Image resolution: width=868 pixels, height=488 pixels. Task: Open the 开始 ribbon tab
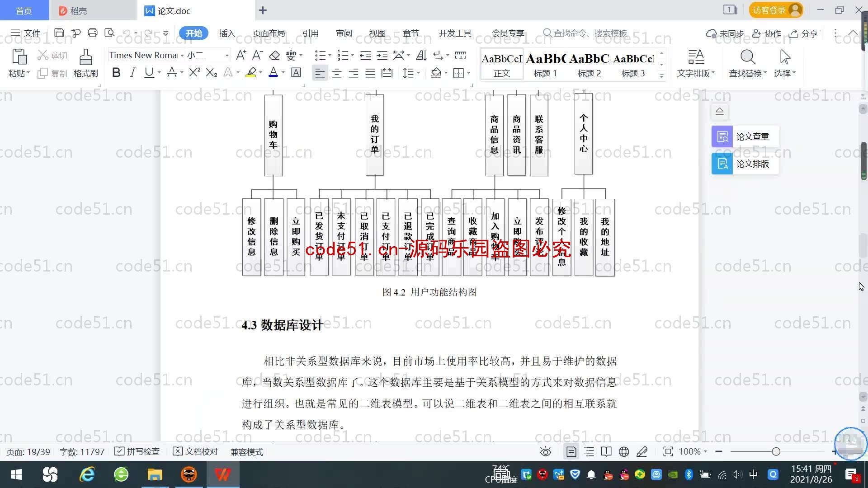[192, 33]
